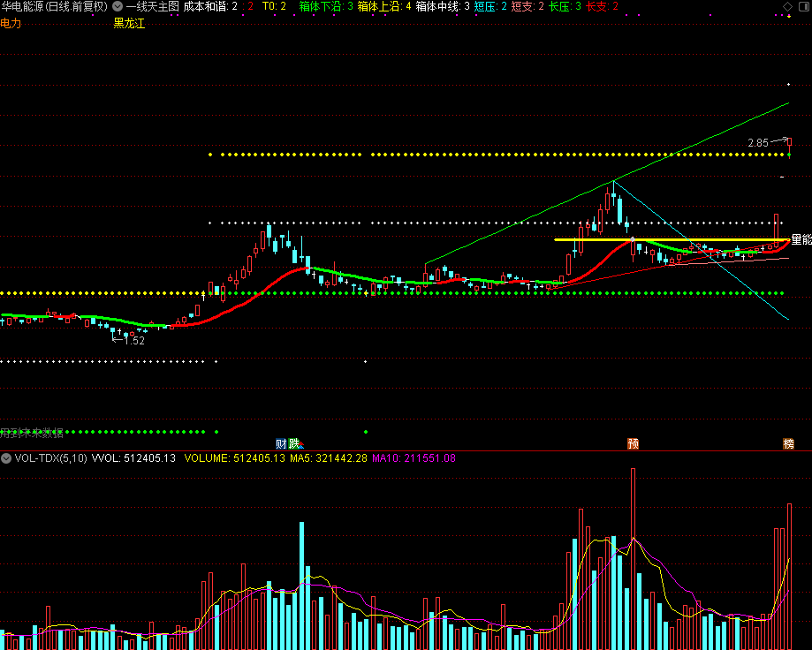
Task: Open the 跌 marker icon
Action: (294, 443)
